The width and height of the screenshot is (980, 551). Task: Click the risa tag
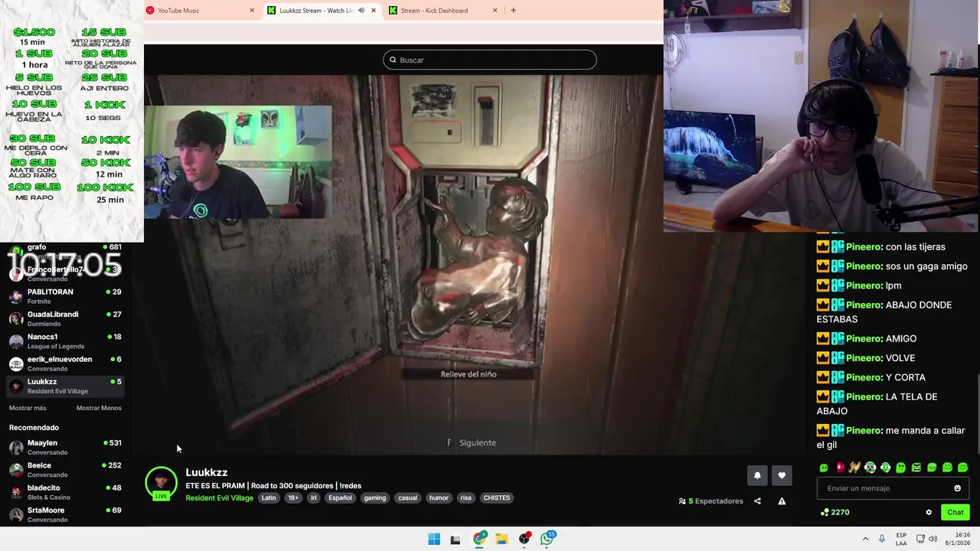(x=465, y=498)
